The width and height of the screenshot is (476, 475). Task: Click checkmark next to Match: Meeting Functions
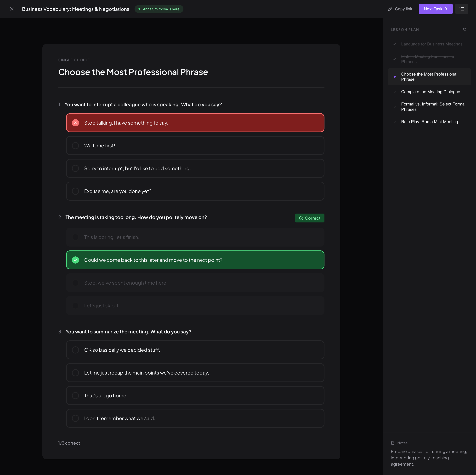[x=395, y=59]
